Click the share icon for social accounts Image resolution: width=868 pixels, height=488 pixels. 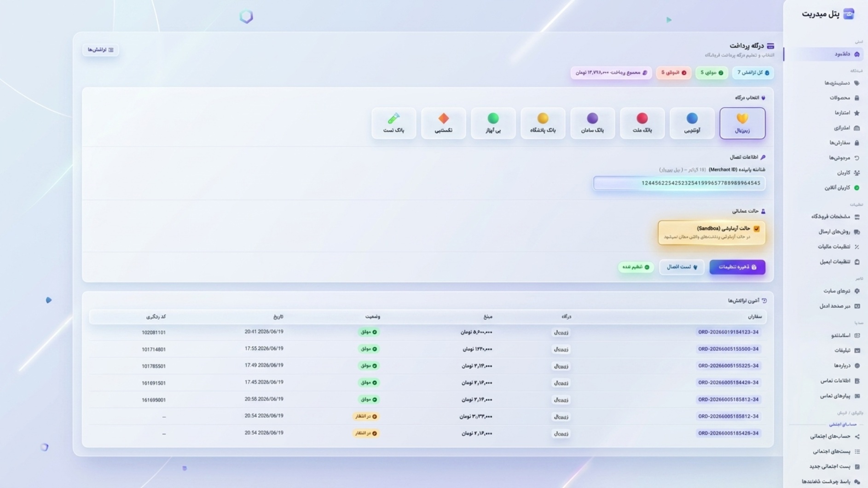856,436
